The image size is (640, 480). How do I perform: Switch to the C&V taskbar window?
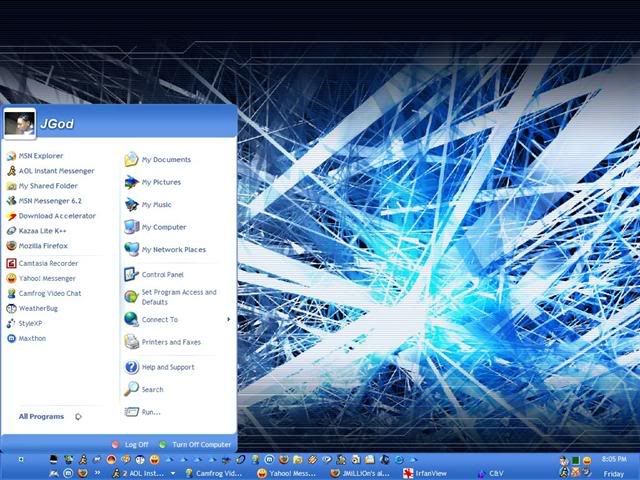pos(491,473)
